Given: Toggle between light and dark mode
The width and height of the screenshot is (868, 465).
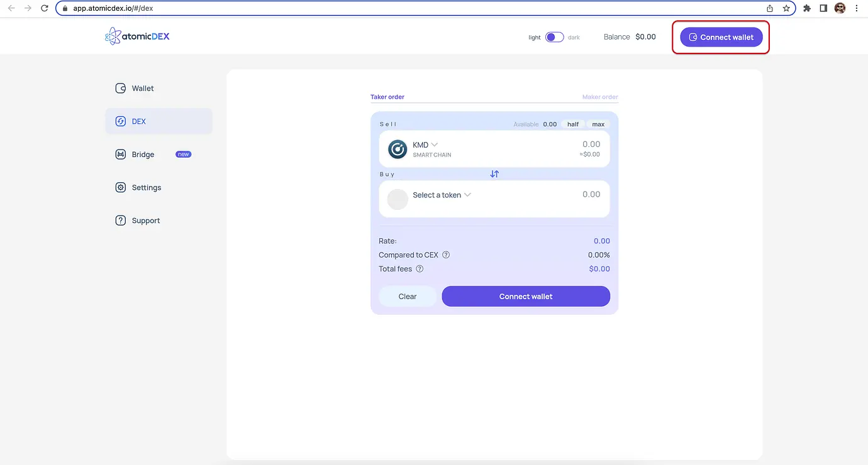Looking at the screenshot, I should coord(554,36).
